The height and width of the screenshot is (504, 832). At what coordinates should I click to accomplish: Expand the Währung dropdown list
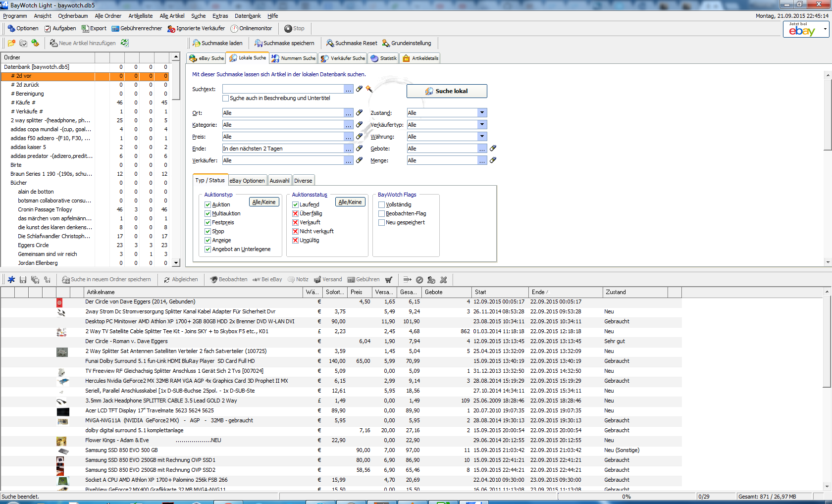[x=482, y=137]
